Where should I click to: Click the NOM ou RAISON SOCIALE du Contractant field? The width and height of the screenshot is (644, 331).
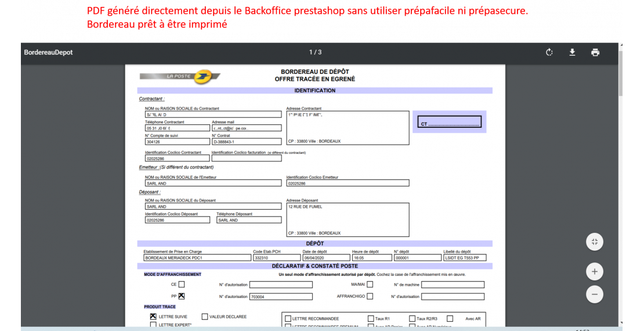(x=213, y=115)
